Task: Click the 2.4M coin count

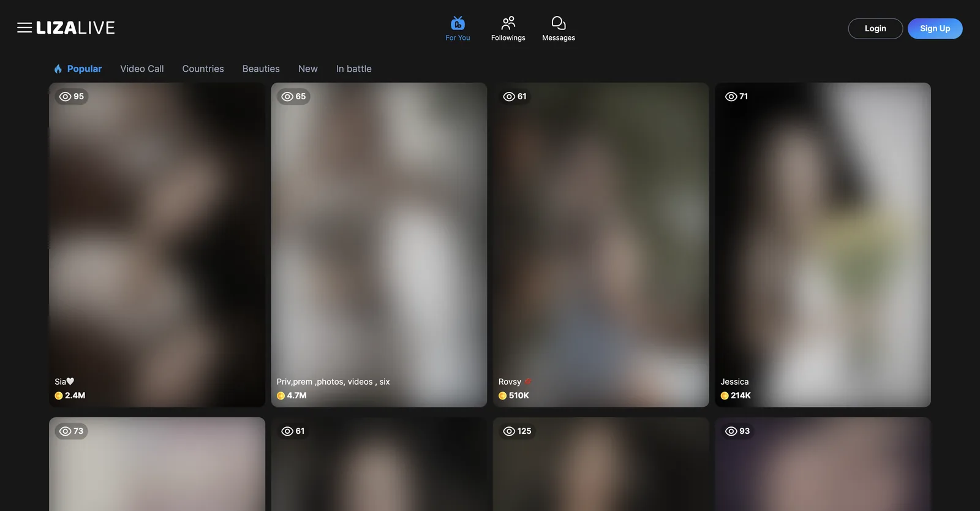Action: (70, 396)
